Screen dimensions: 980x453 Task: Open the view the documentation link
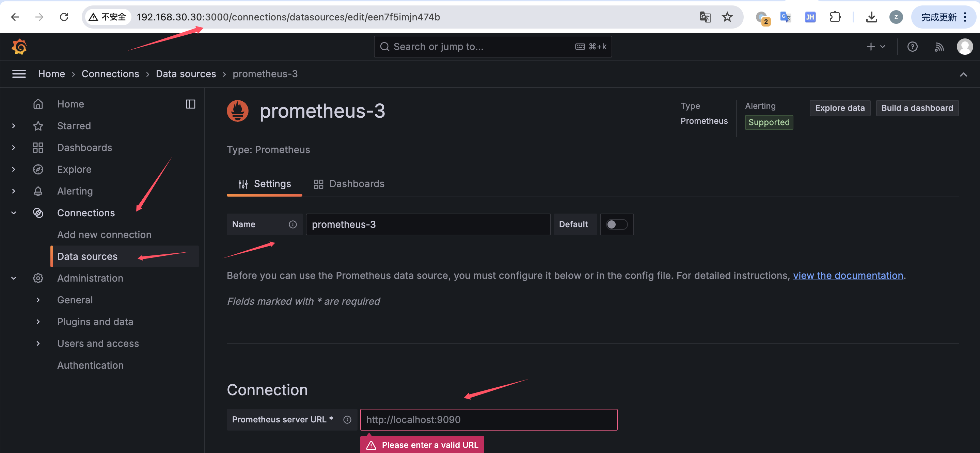click(x=848, y=275)
